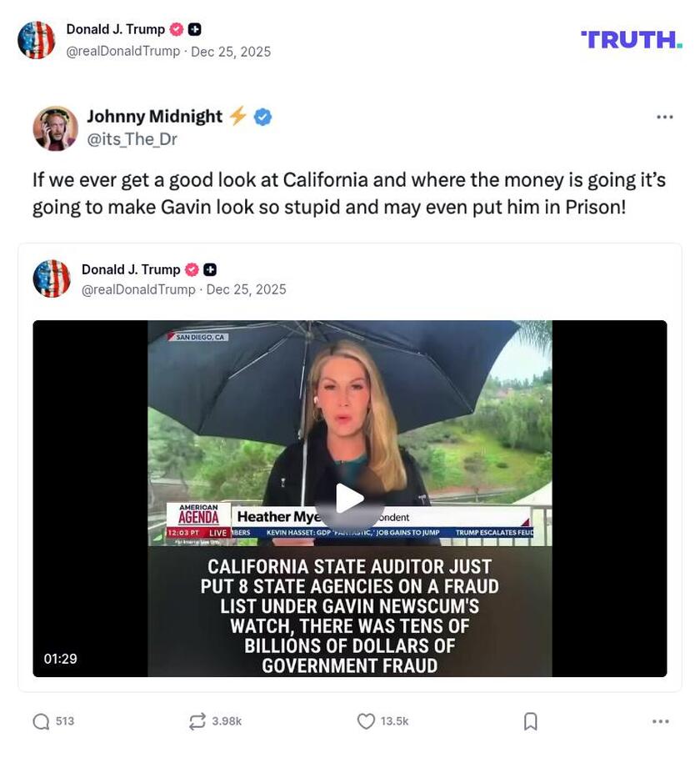
Task: Click the ReTruth repost icon
Action: (197, 721)
